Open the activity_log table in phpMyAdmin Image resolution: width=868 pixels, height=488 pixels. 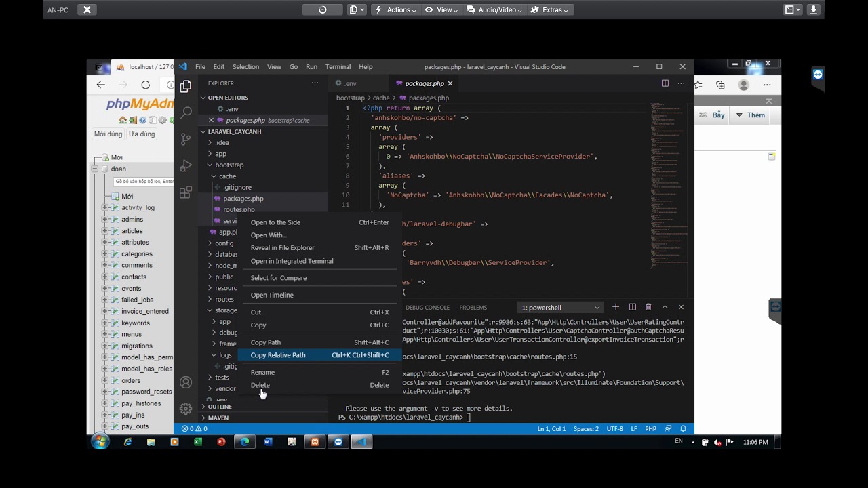tap(138, 207)
